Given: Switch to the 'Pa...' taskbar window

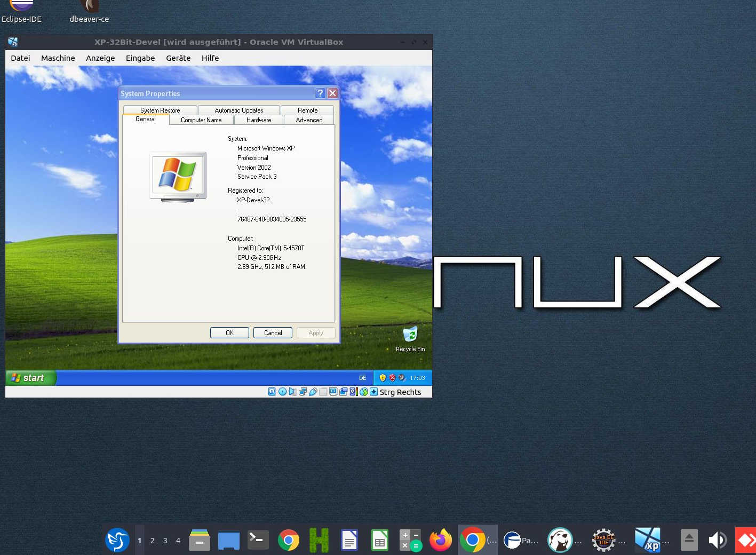Looking at the screenshot, I should pos(522,540).
